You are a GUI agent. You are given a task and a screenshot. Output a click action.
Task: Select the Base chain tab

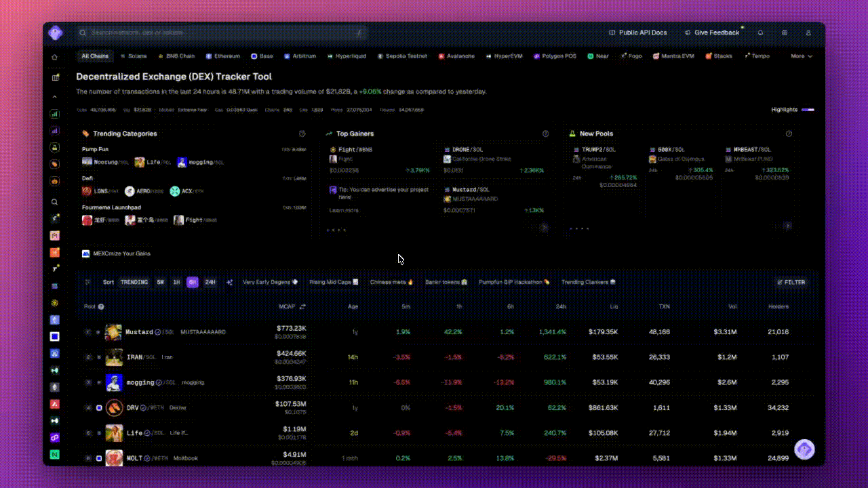pos(262,56)
